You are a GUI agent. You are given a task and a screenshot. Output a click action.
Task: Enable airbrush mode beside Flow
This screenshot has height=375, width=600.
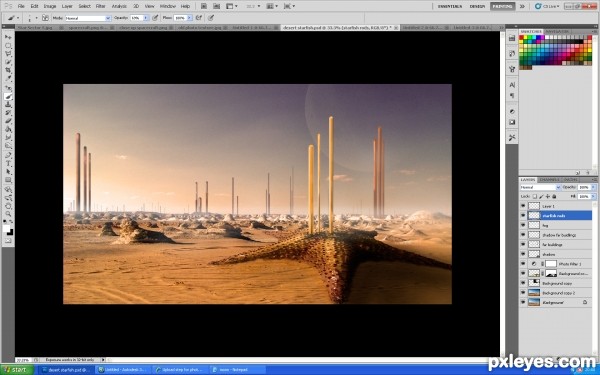199,18
